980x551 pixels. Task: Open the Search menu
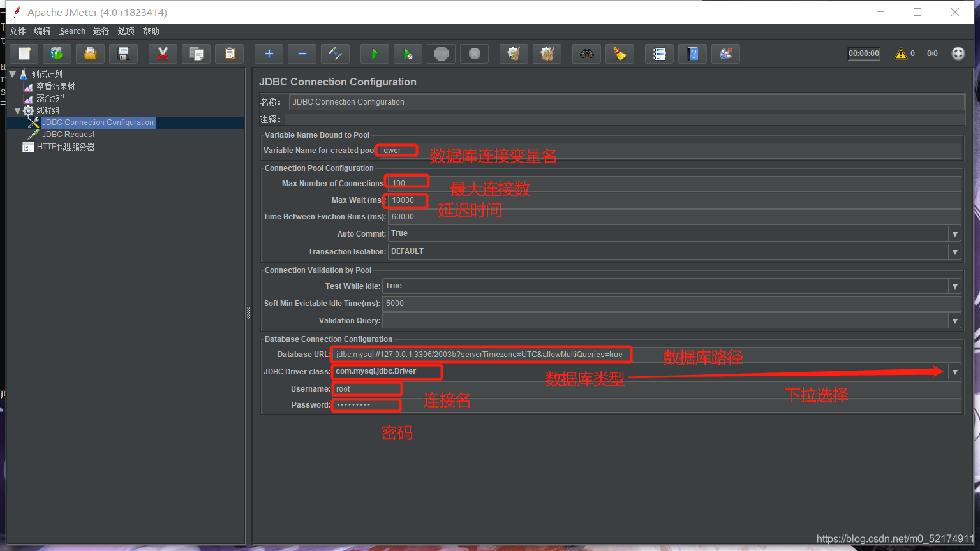[x=72, y=31]
